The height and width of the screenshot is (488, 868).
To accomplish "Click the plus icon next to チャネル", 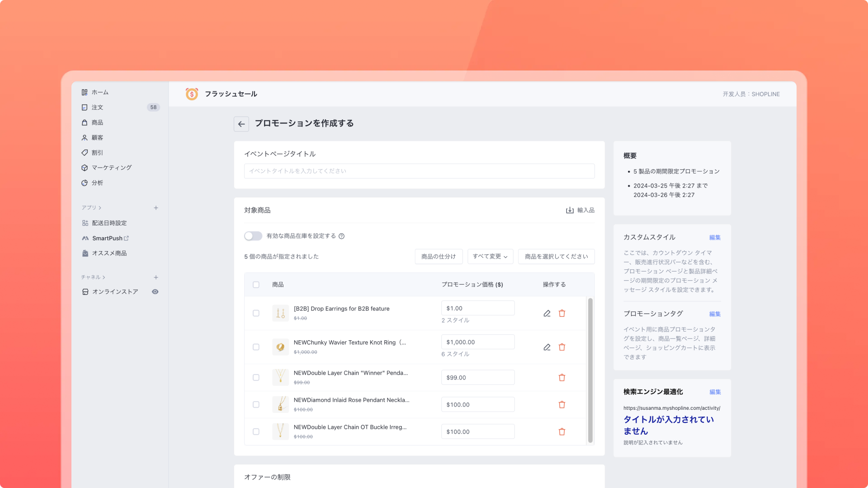I will (156, 277).
